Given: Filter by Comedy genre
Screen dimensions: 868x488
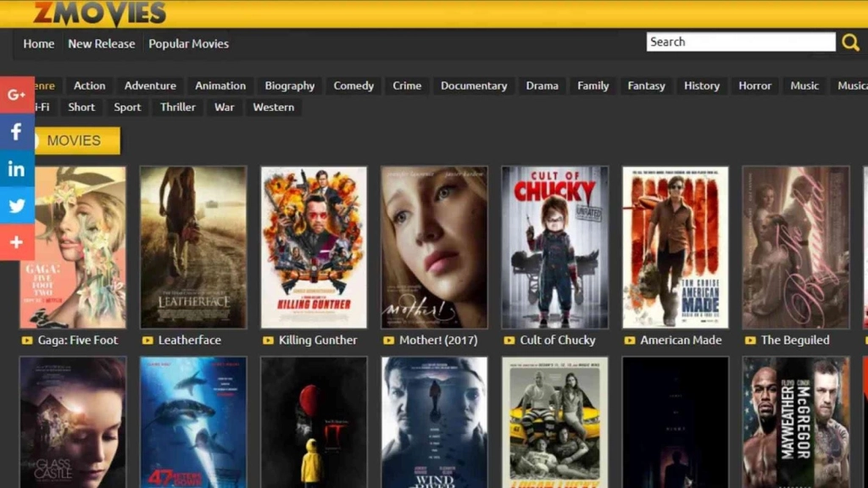Looking at the screenshot, I should click(x=353, y=86).
